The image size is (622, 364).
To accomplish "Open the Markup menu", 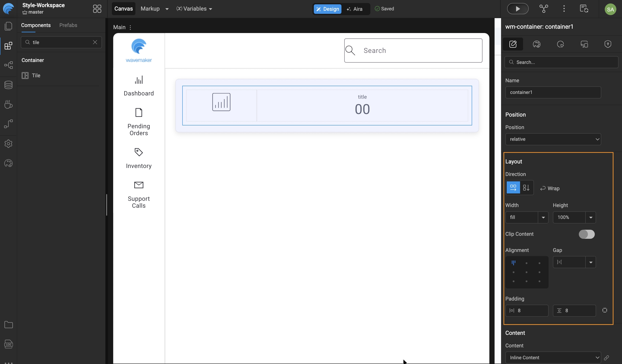I will coord(154,9).
